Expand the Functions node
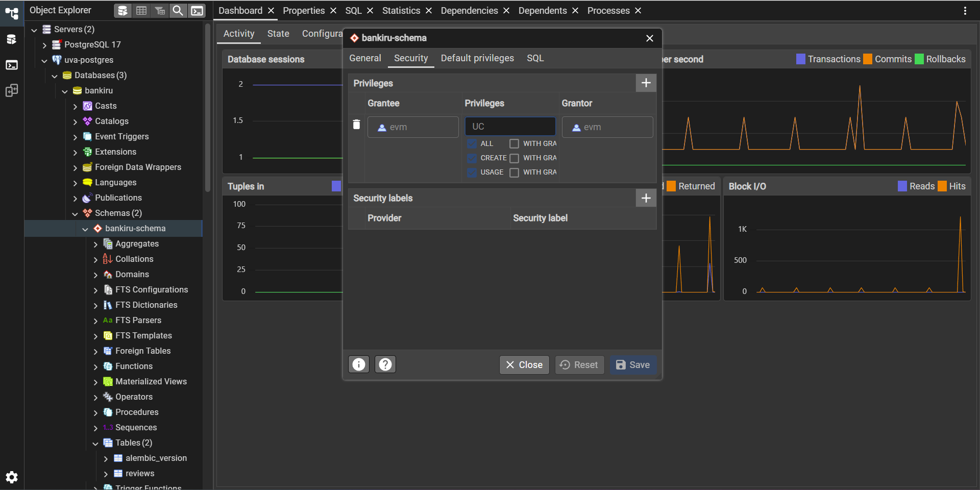This screenshot has height=490, width=980. (x=95, y=366)
